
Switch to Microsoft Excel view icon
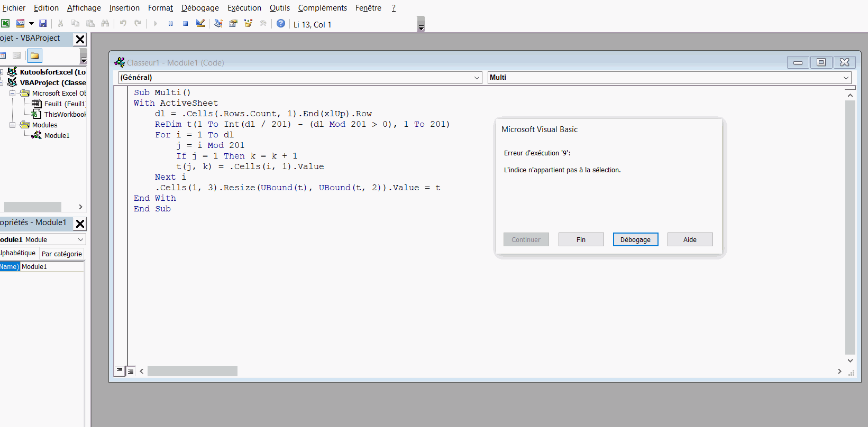tap(5, 23)
